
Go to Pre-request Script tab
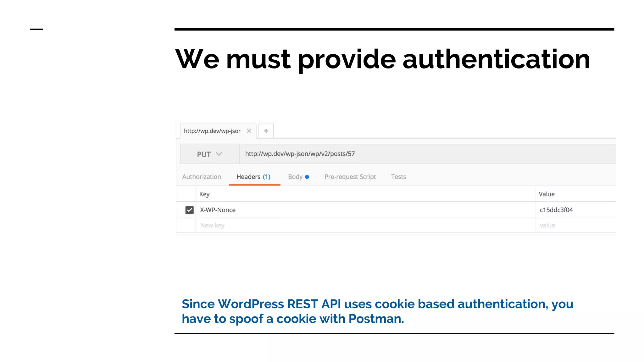350,177
